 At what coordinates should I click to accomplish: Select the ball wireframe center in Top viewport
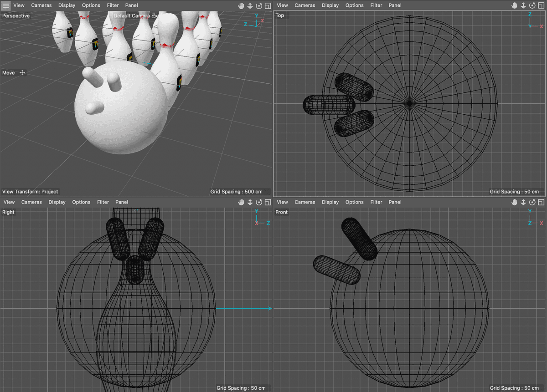409,103
